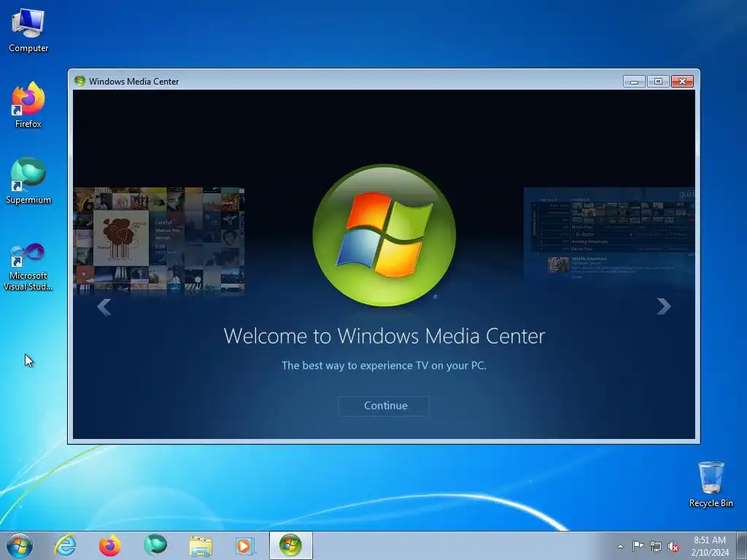Click the Windows Media Center green logo orb
Image resolution: width=747 pixels, height=560 pixels.
384,236
